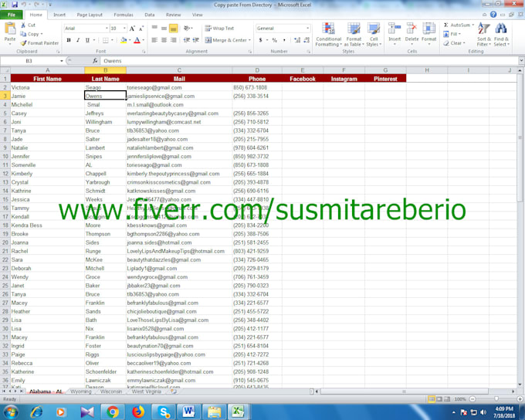Screen dimensions: 525x420
Task: Click the Copy button
Action: (30, 34)
